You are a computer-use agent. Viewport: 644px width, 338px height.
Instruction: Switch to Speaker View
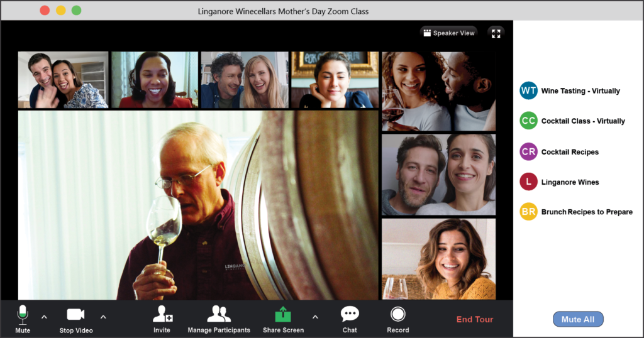pyautogui.click(x=449, y=33)
